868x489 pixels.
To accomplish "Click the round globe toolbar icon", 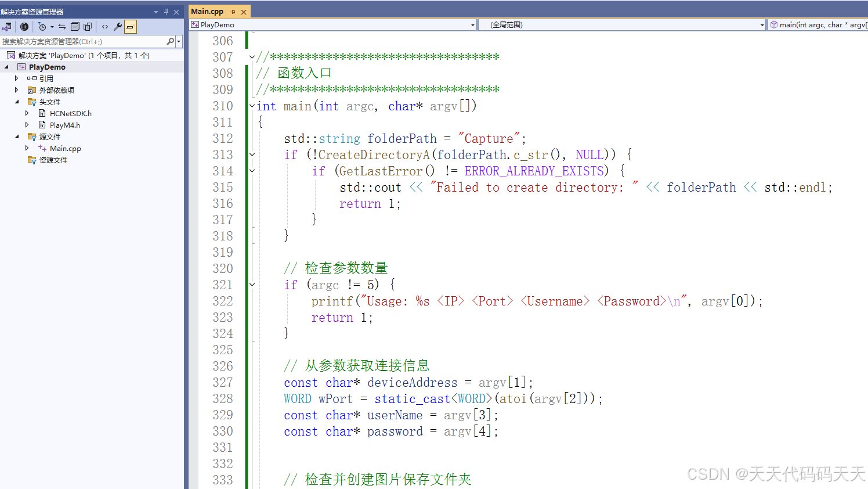I will click(x=24, y=27).
